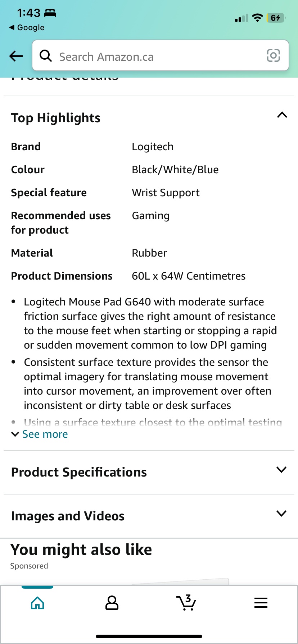Tap the magnifying glass search icon

pyautogui.click(x=46, y=56)
